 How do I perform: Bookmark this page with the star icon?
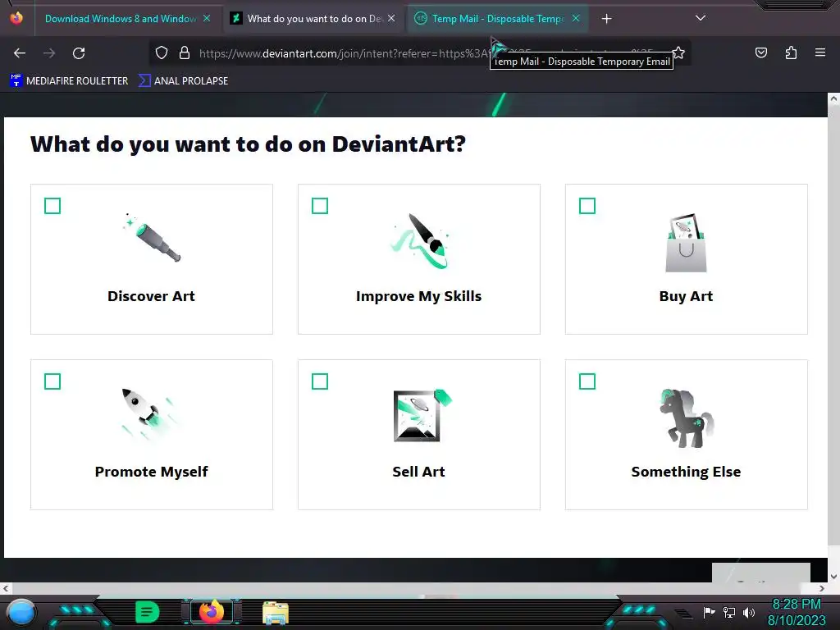(x=678, y=52)
